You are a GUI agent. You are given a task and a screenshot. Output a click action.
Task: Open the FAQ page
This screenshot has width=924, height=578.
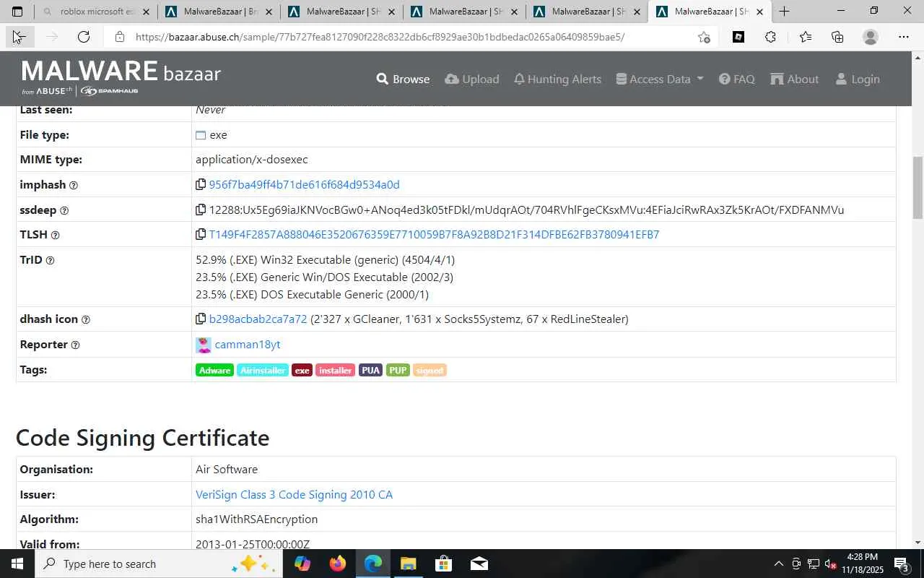[736, 79]
